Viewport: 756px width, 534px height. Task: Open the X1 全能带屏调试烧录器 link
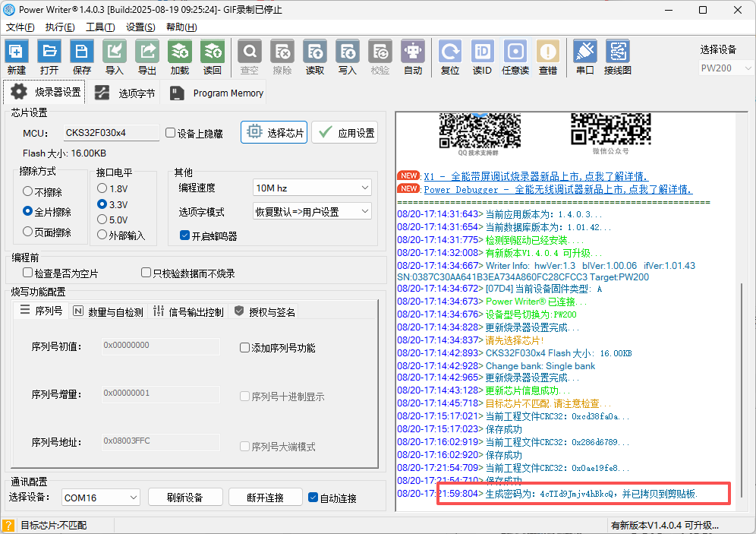pos(536,176)
